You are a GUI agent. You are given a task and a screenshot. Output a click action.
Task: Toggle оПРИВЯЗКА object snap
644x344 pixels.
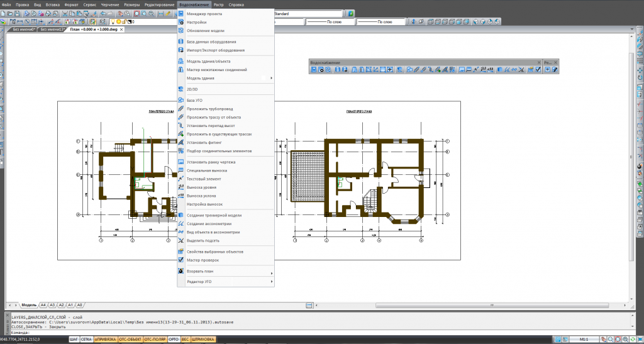point(106,340)
